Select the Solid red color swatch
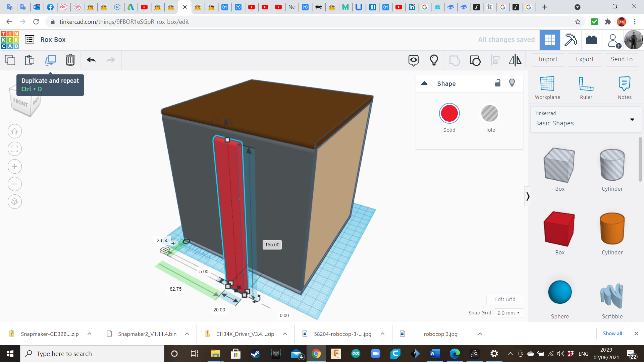644x362 pixels. [449, 113]
